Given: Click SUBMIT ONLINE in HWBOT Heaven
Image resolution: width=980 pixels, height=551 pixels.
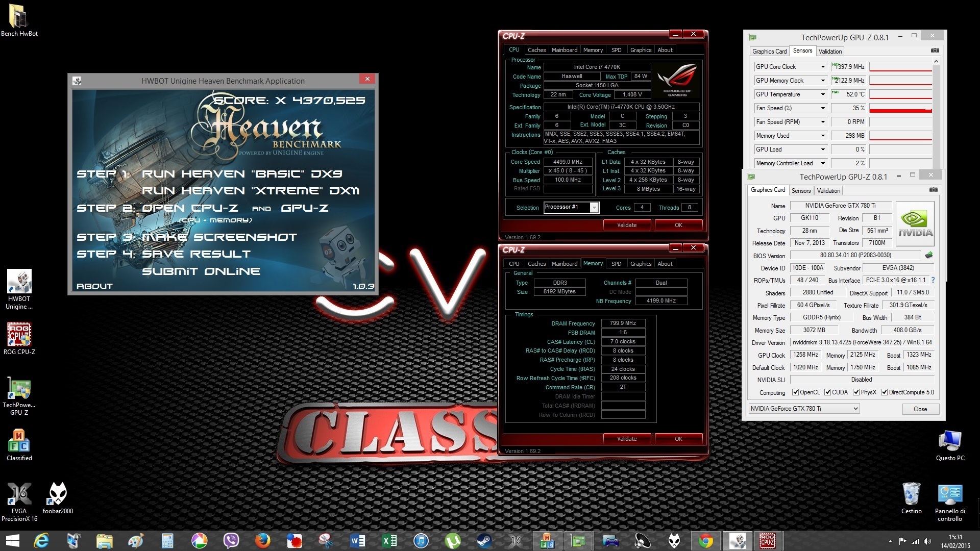Looking at the screenshot, I should tap(201, 271).
